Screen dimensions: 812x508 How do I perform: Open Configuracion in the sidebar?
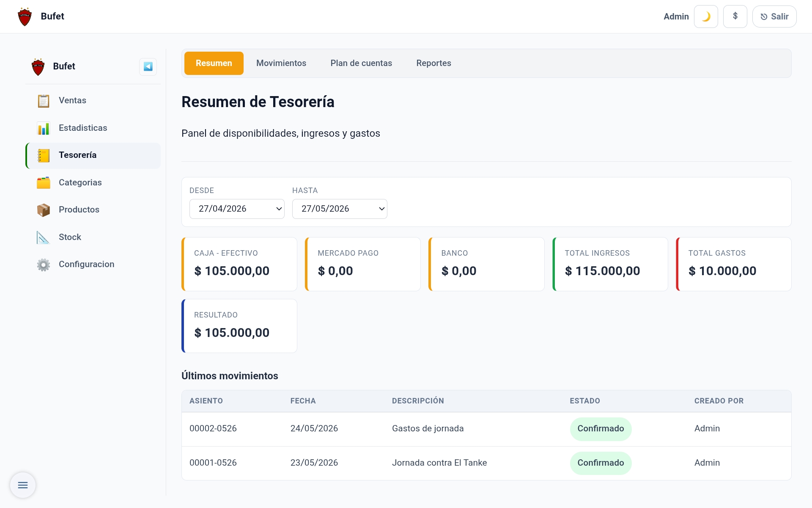pos(93,265)
